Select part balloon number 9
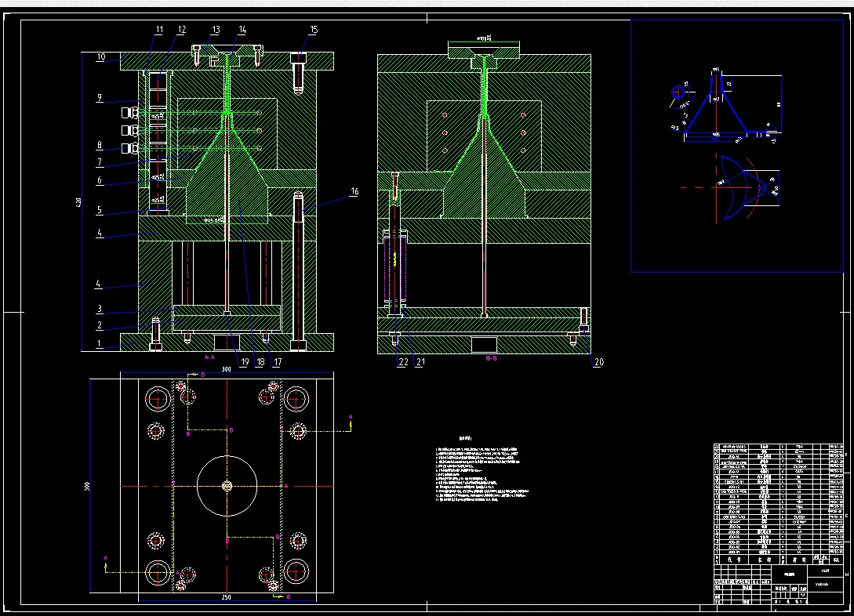Image resolution: width=854 pixels, height=616 pixels. pyautogui.click(x=99, y=98)
